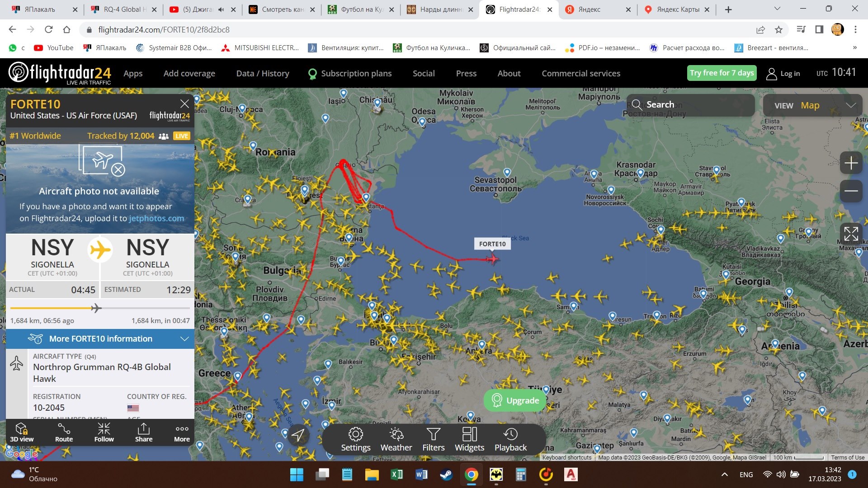868x488 pixels.
Task: Open Steam from the taskbar
Action: (446, 474)
